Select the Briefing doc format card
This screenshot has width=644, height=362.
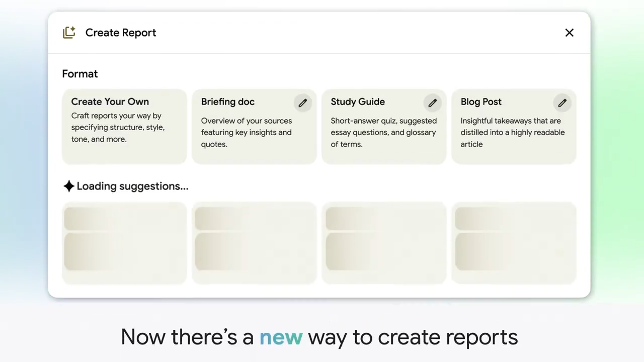(247, 127)
